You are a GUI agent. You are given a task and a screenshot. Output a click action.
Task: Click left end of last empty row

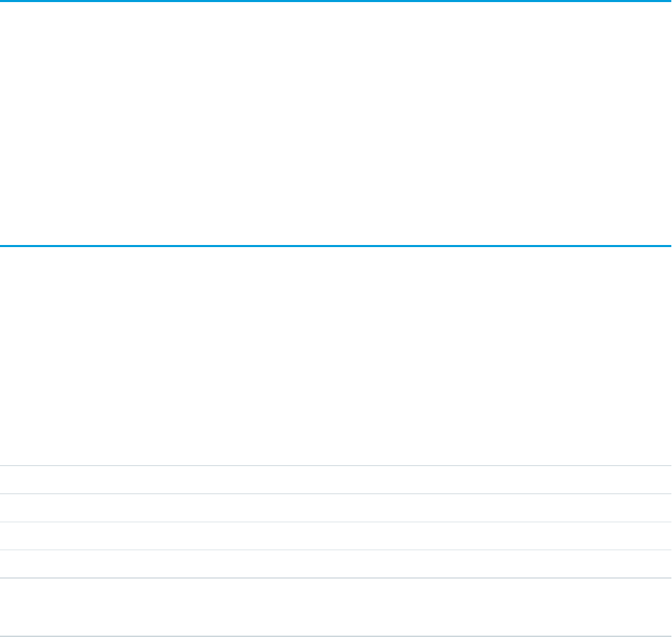8,564
